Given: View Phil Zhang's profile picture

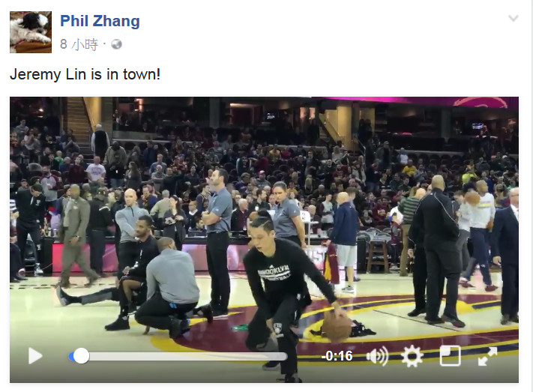Looking at the screenshot, I should [x=31, y=32].
